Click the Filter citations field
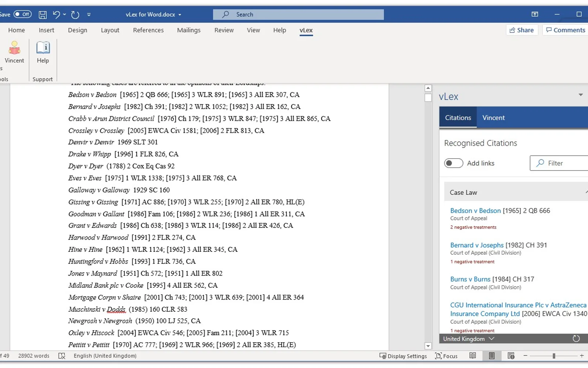Image resolution: width=588 pixels, height=368 pixels. [x=559, y=163]
